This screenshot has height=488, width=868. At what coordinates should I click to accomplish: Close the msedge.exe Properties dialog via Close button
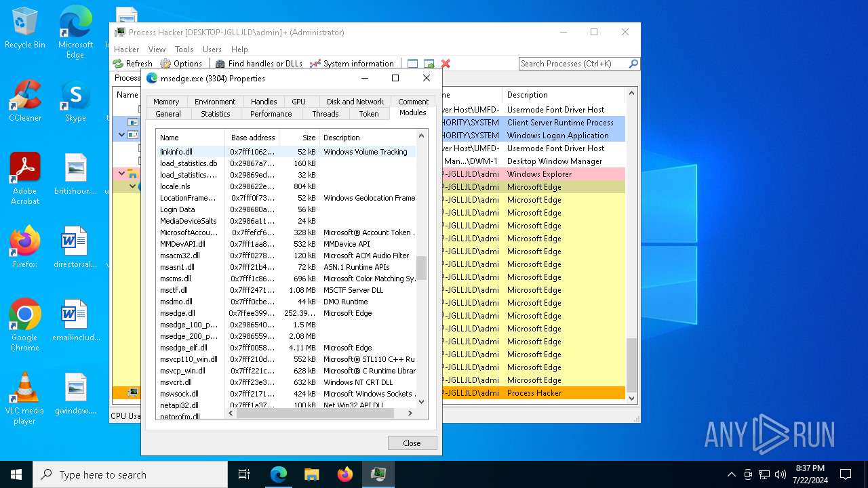coord(412,443)
